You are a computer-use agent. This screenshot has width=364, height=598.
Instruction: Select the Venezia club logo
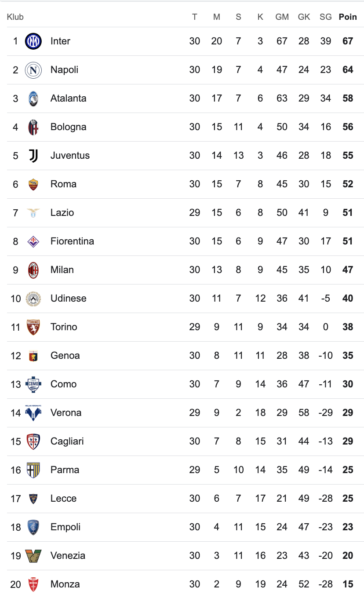(33, 556)
